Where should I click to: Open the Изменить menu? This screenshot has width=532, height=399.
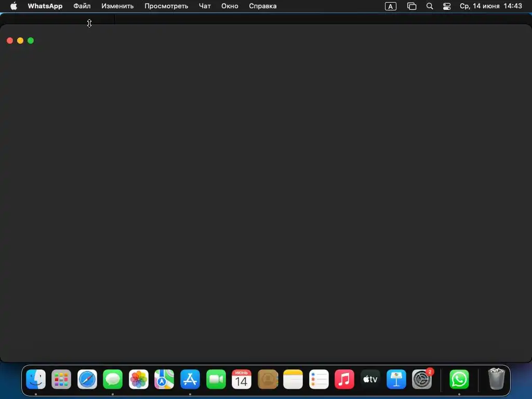[x=117, y=6]
